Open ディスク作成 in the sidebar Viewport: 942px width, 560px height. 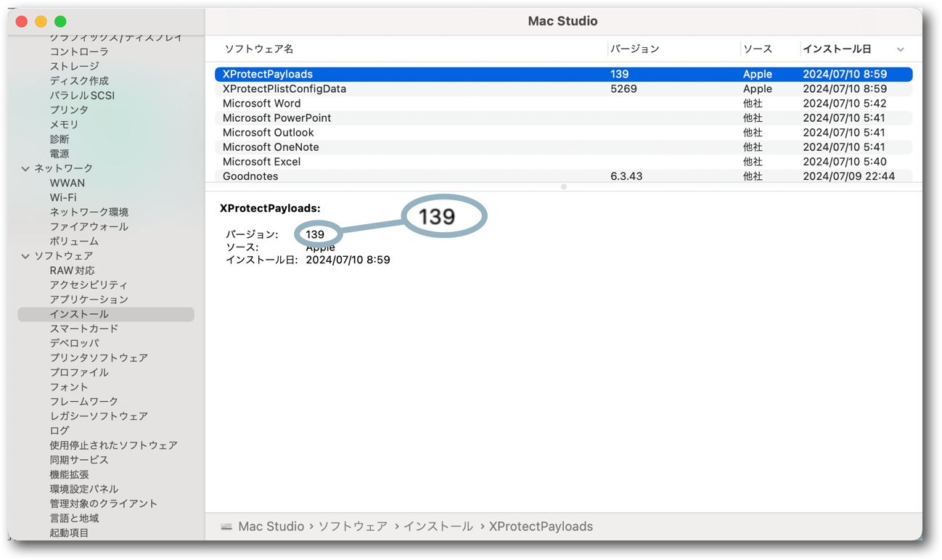pyautogui.click(x=79, y=81)
